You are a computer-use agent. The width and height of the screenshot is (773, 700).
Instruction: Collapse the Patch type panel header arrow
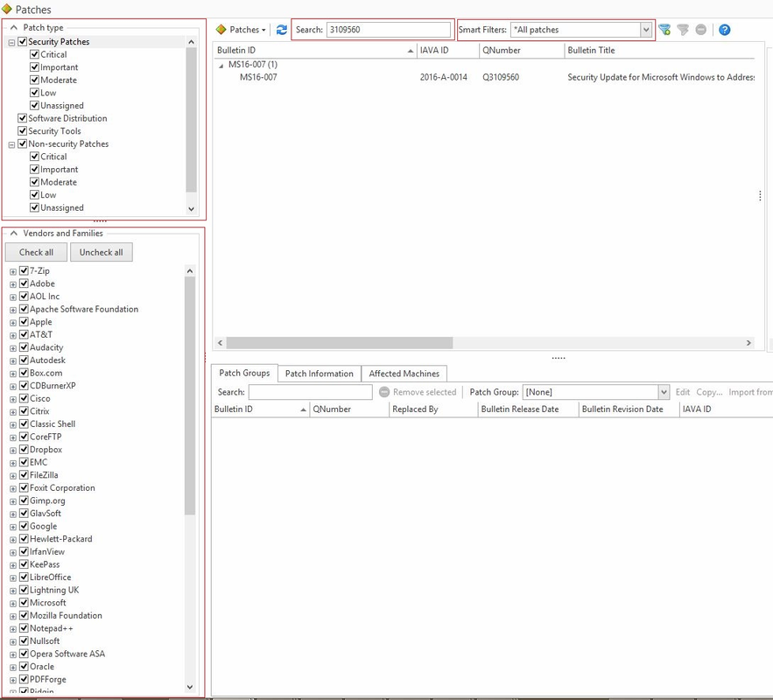click(x=14, y=28)
